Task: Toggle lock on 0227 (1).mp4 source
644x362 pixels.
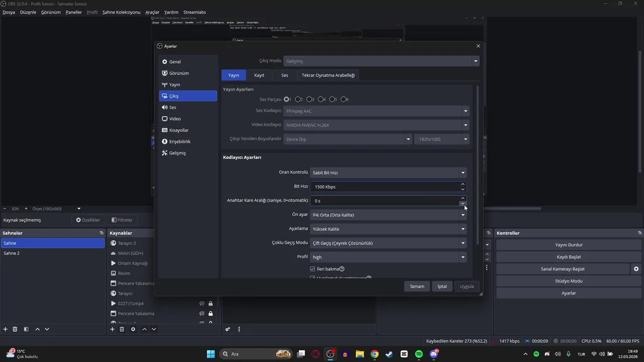Action: coord(210,304)
